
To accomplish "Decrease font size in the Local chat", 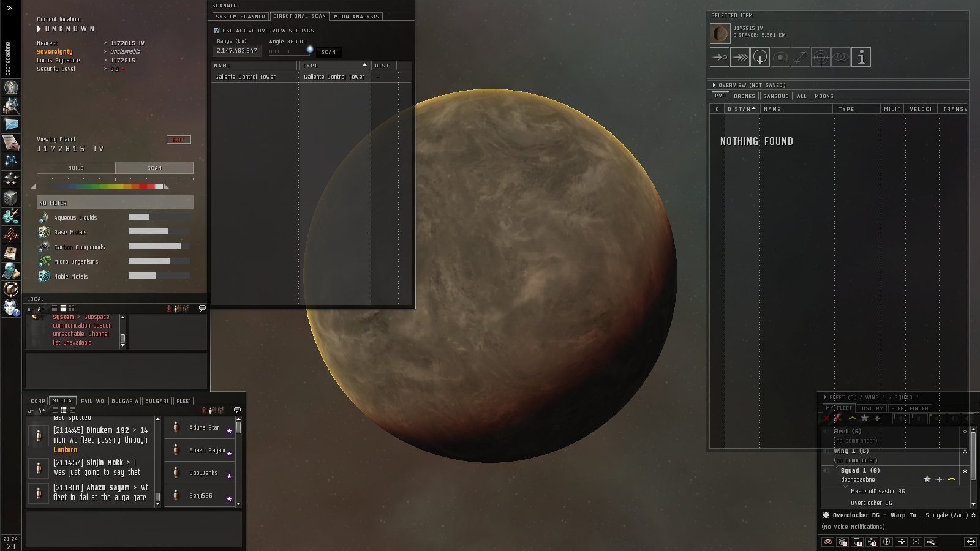I will [x=30, y=309].
